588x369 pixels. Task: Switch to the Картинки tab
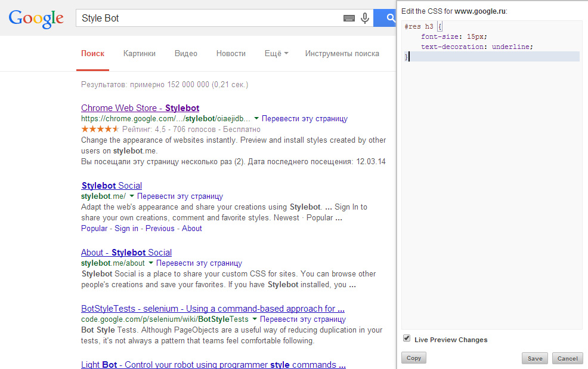140,53
